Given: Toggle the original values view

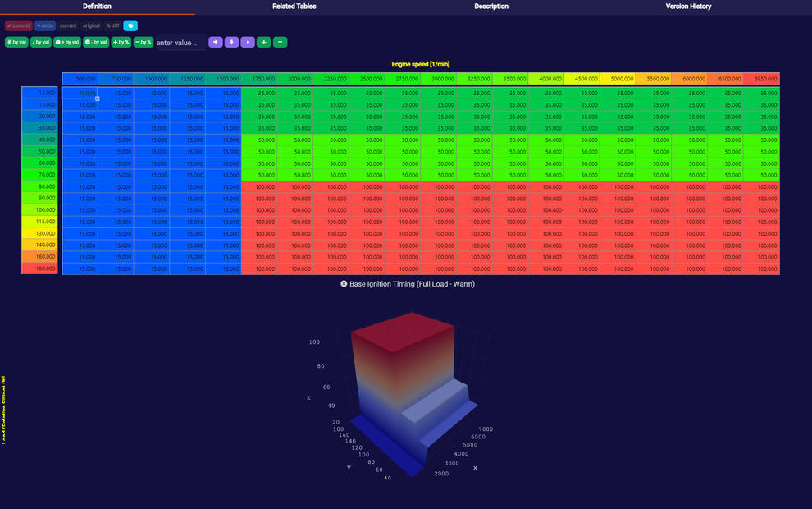Looking at the screenshot, I should [x=91, y=25].
